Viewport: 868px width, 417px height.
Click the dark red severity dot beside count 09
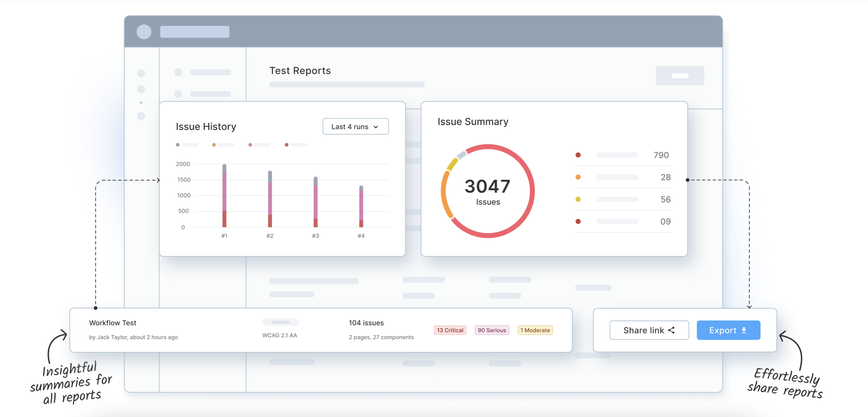[578, 221]
